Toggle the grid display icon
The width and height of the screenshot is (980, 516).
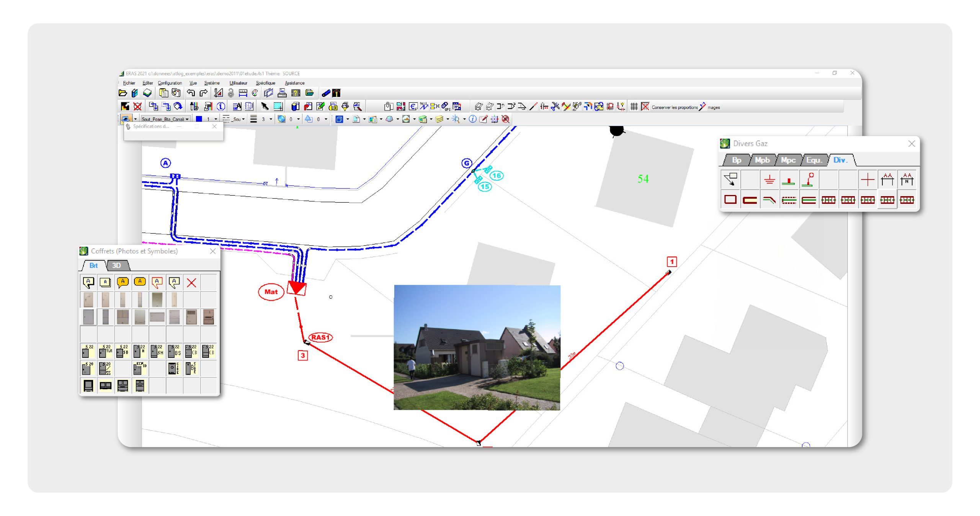634,106
